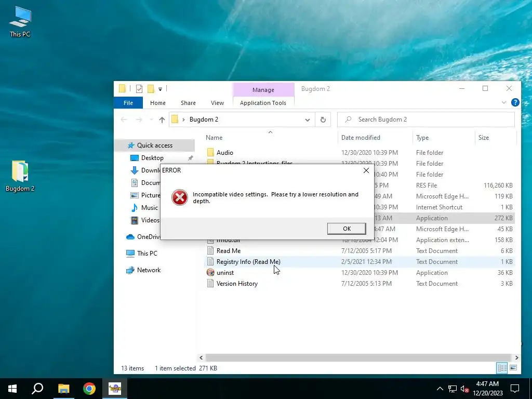
Task: Open Customize Quick Access Toolbar dropdown
Action: (160, 89)
